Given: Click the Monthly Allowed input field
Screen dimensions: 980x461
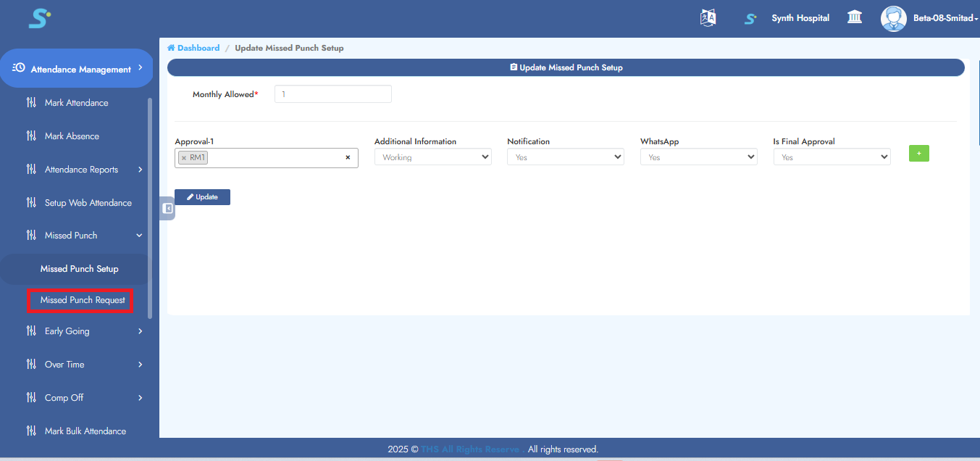Looking at the screenshot, I should tap(332, 94).
